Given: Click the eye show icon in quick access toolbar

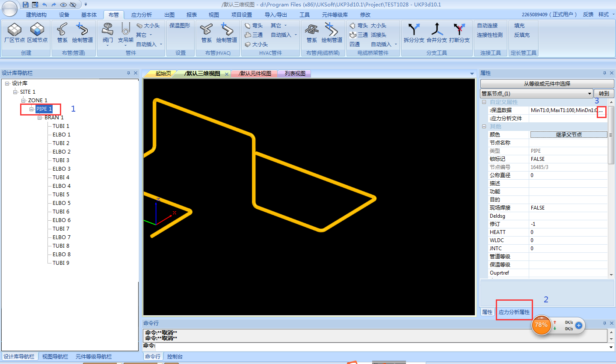Looking at the screenshot, I should pyautogui.click(x=63, y=5).
